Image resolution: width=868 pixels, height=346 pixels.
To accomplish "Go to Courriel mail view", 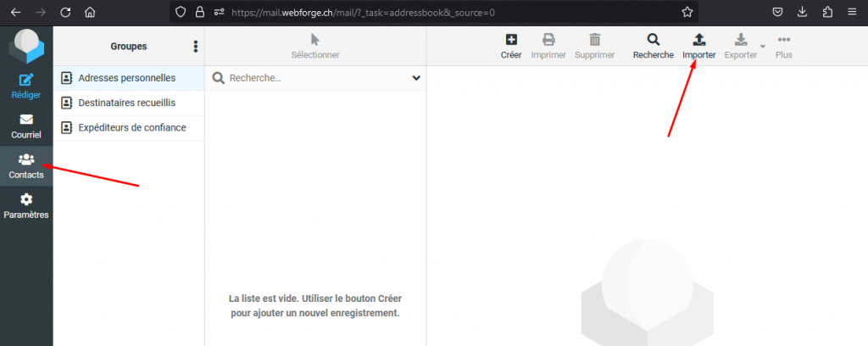I will [26, 126].
